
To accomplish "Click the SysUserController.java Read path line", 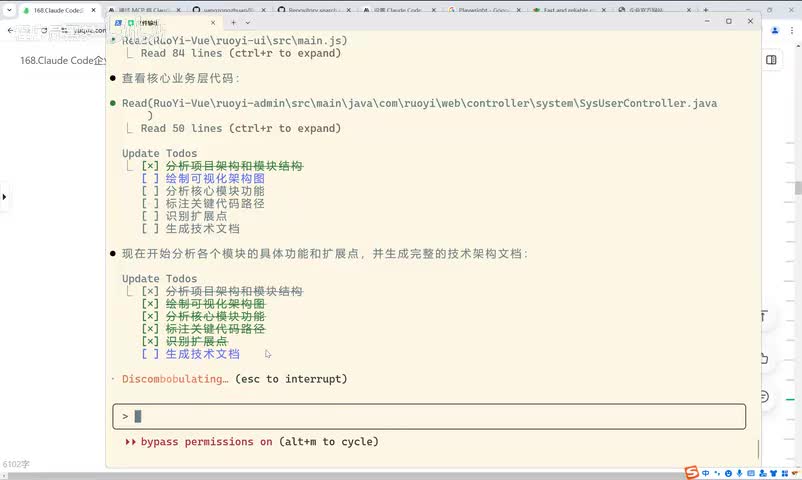I will 419,103.
